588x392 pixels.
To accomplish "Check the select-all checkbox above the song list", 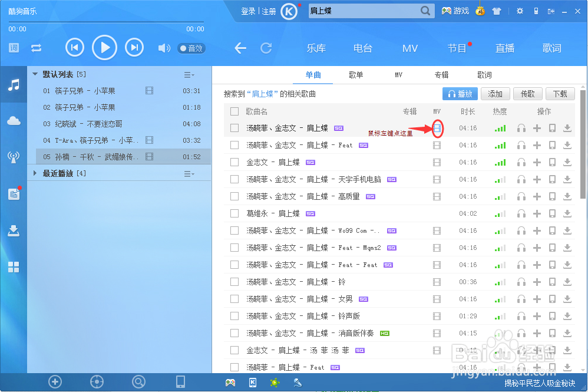I will [x=234, y=111].
